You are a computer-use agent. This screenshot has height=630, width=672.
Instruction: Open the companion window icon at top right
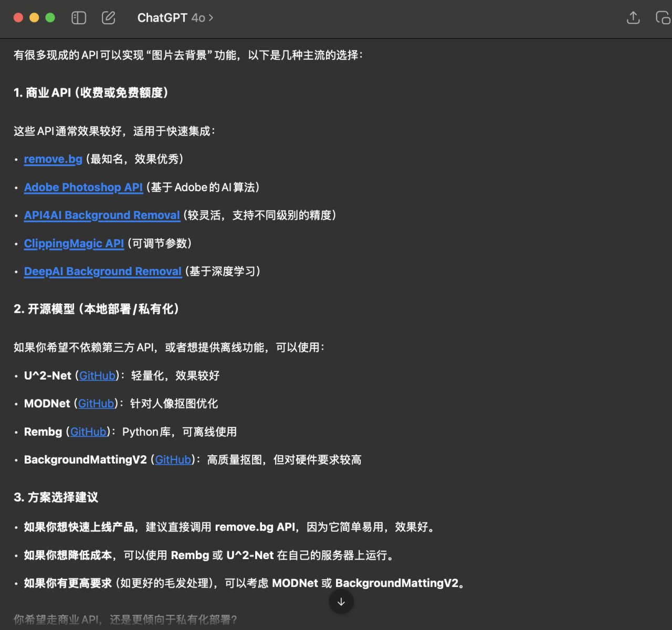click(663, 18)
